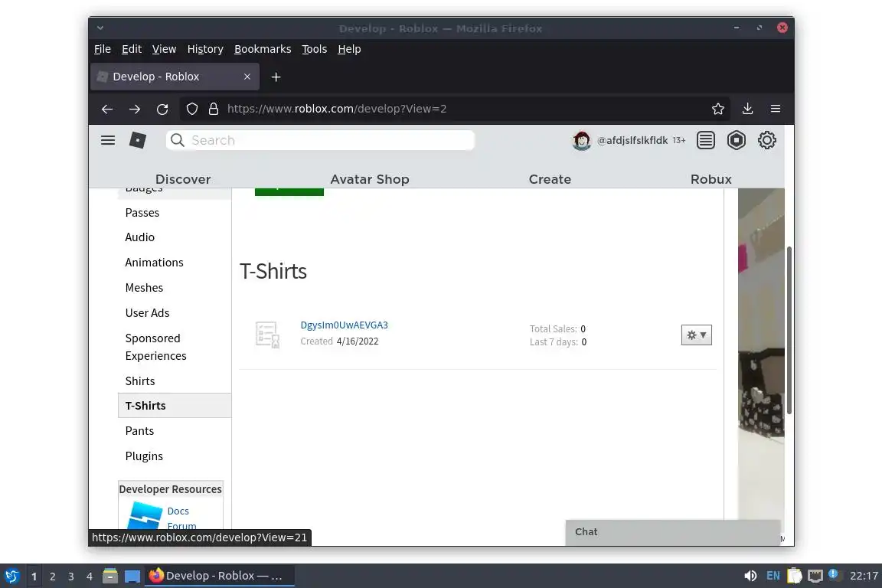Open the Help menu
Image resolution: width=882 pixels, height=588 pixels.
[349, 49]
